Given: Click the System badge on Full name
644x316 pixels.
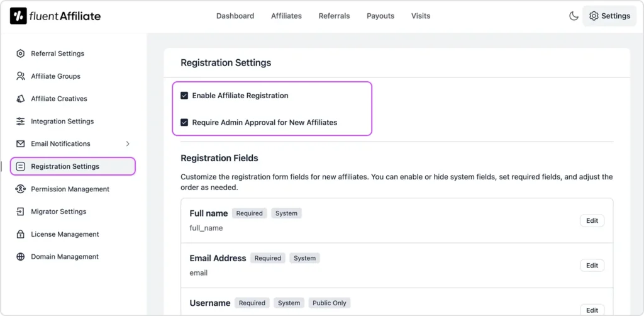Looking at the screenshot, I should (x=286, y=213).
